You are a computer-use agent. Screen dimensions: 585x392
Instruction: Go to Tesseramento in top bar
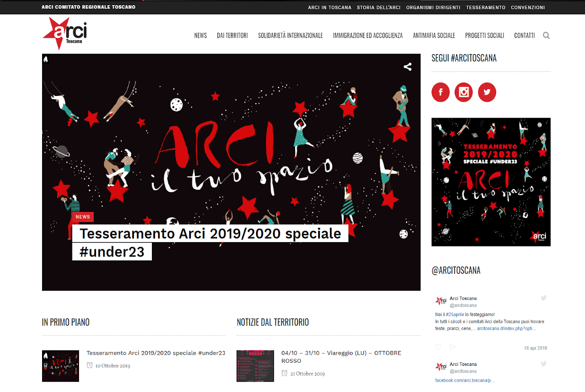[486, 8]
